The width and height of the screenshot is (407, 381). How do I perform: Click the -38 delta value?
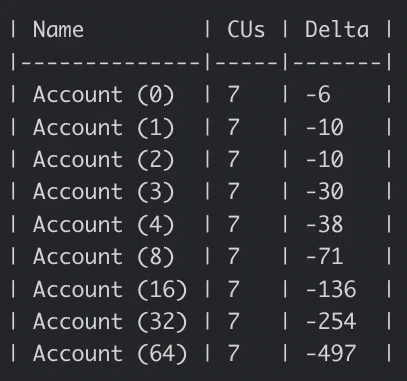pyautogui.click(x=324, y=224)
